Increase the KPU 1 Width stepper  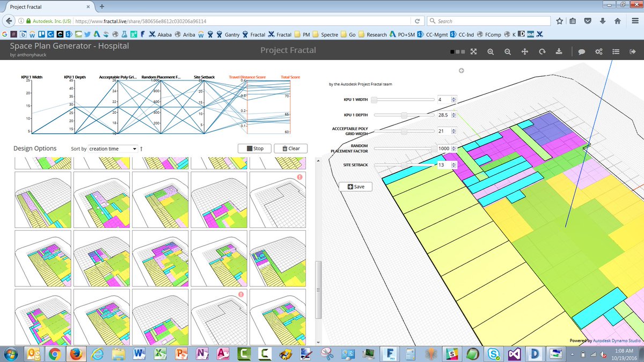click(454, 98)
